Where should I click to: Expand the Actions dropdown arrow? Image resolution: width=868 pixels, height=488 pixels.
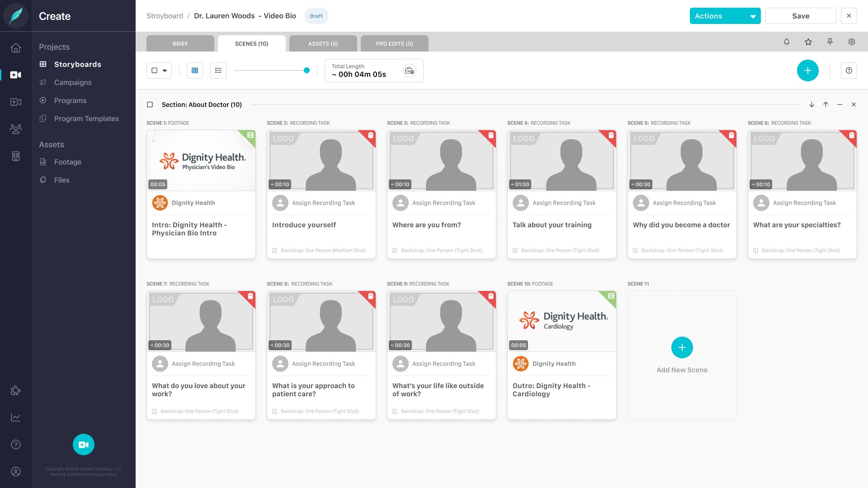tap(753, 16)
